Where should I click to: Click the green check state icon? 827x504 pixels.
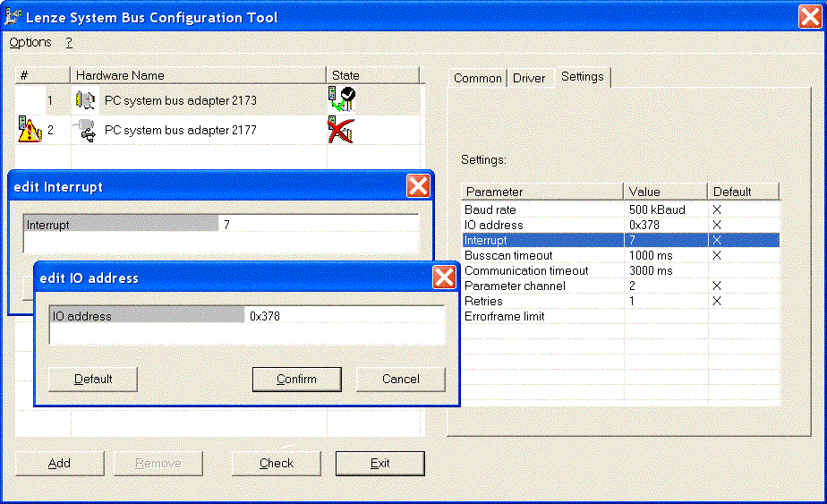341,100
